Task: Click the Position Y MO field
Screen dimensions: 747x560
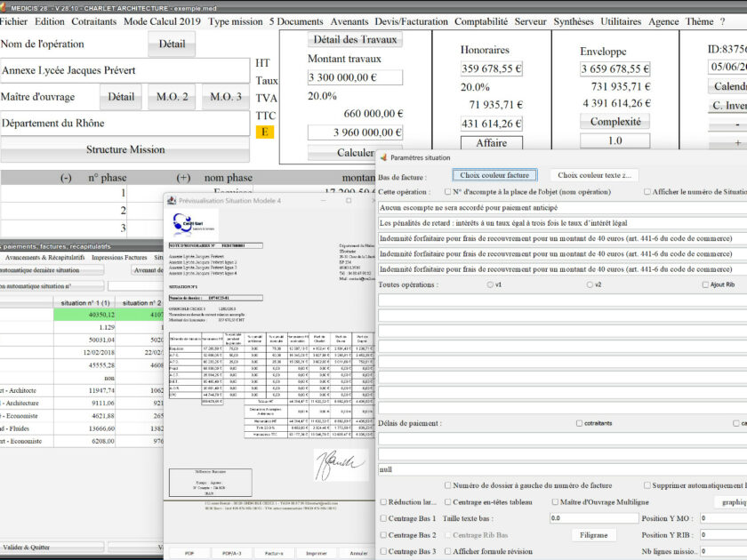Action: pos(723,518)
